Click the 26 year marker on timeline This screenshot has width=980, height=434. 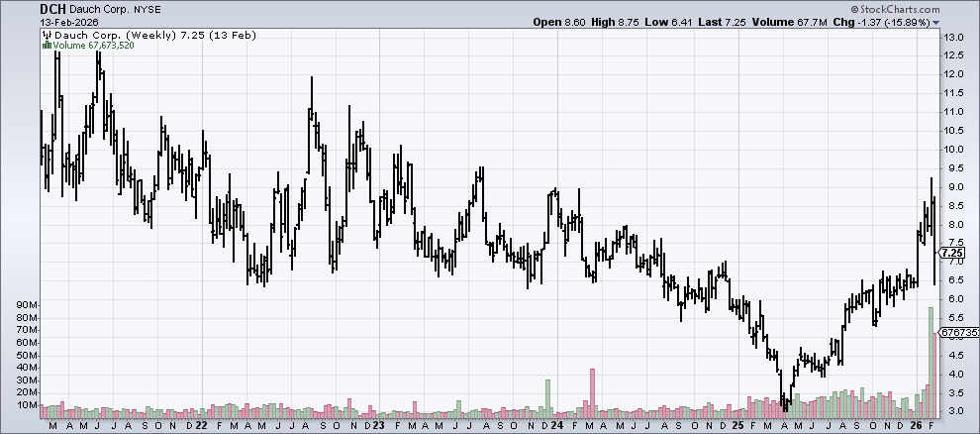point(918,425)
